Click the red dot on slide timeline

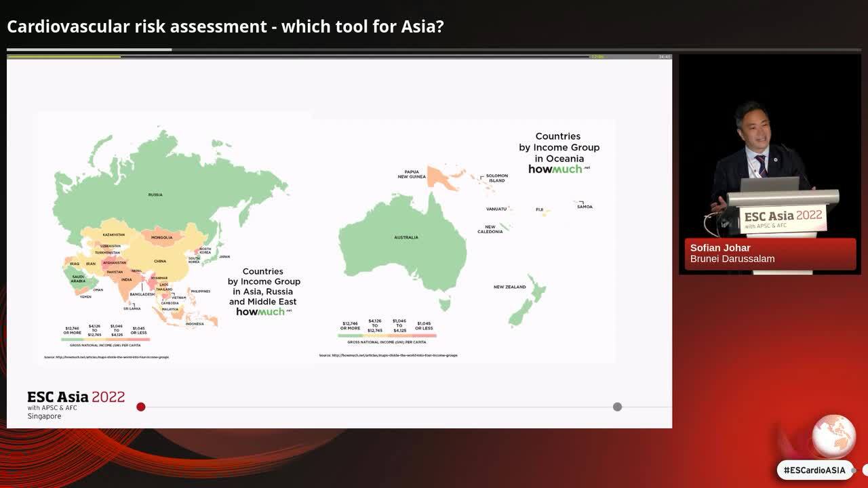coord(140,407)
